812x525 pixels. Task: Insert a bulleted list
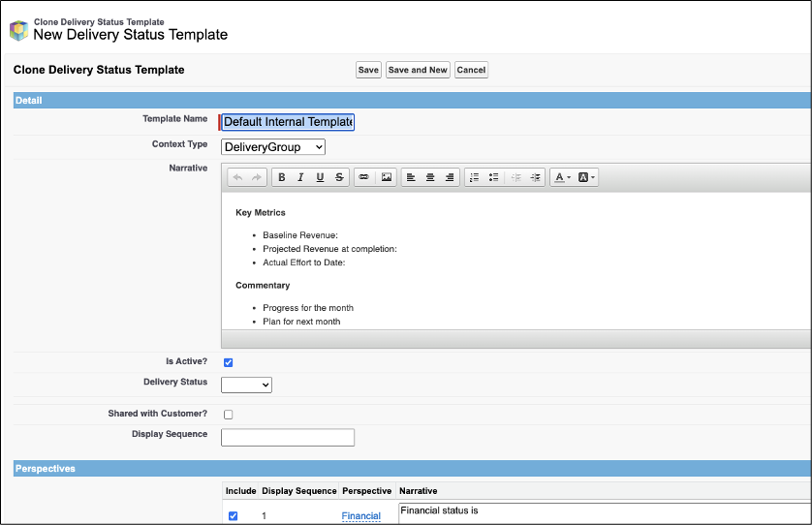point(493,177)
